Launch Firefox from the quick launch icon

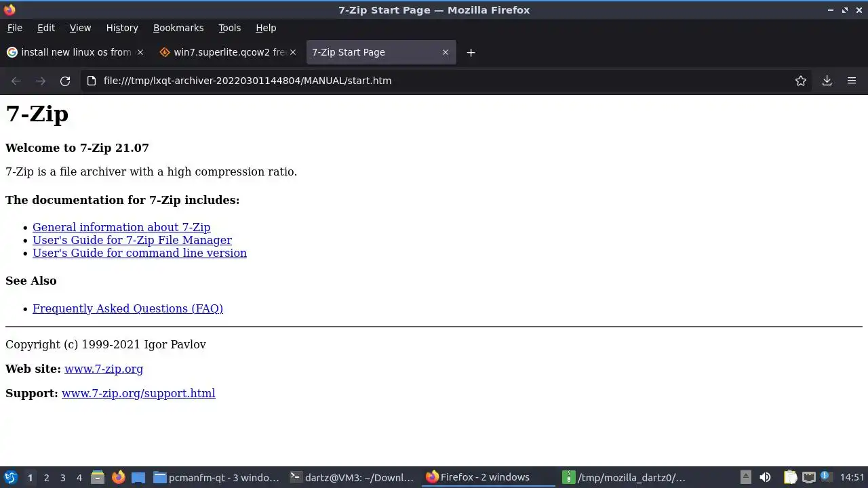click(x=118, y=477)
